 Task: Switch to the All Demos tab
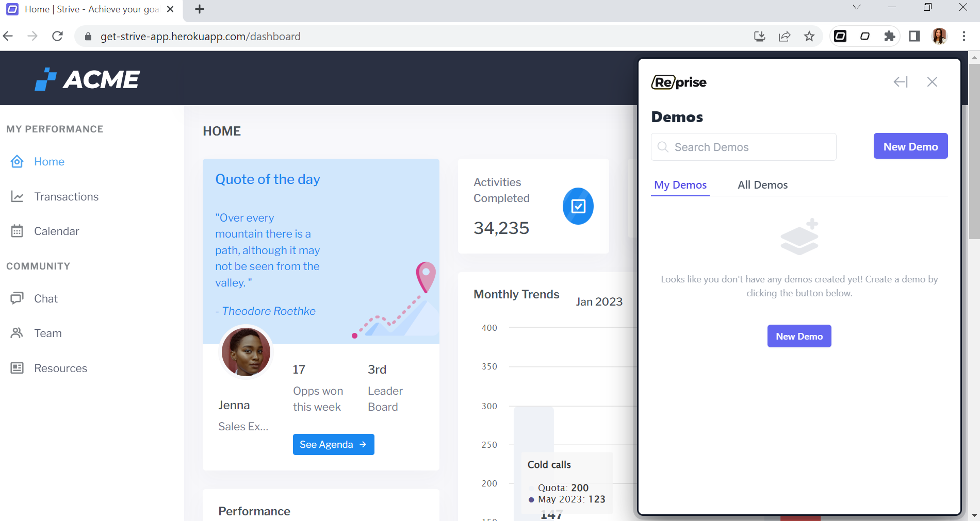(762, 185)
